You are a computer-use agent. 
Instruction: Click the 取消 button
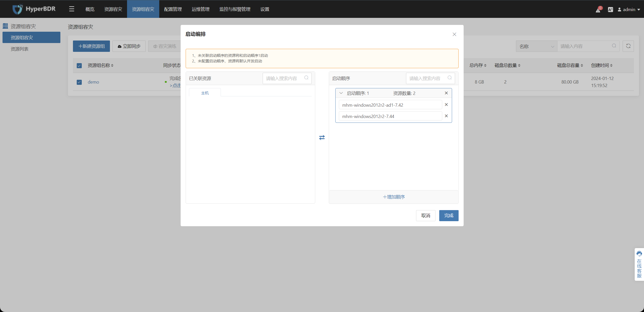(426, 216)
